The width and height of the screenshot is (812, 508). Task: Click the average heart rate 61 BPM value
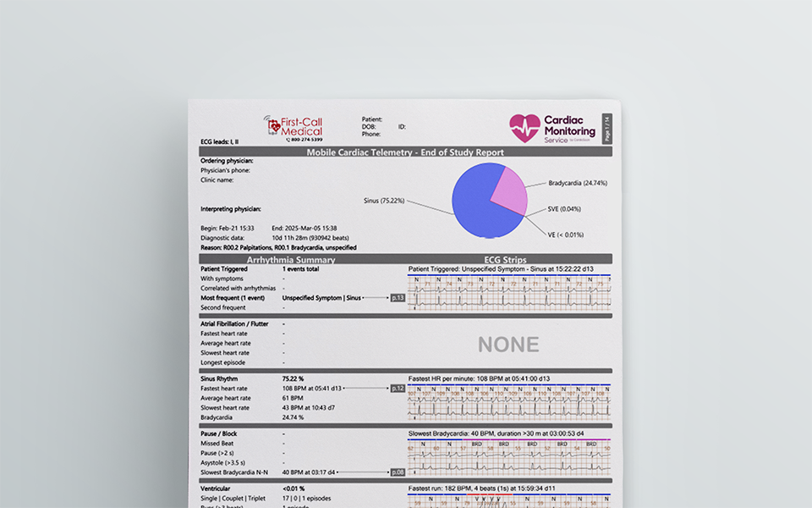pos(293,398)
